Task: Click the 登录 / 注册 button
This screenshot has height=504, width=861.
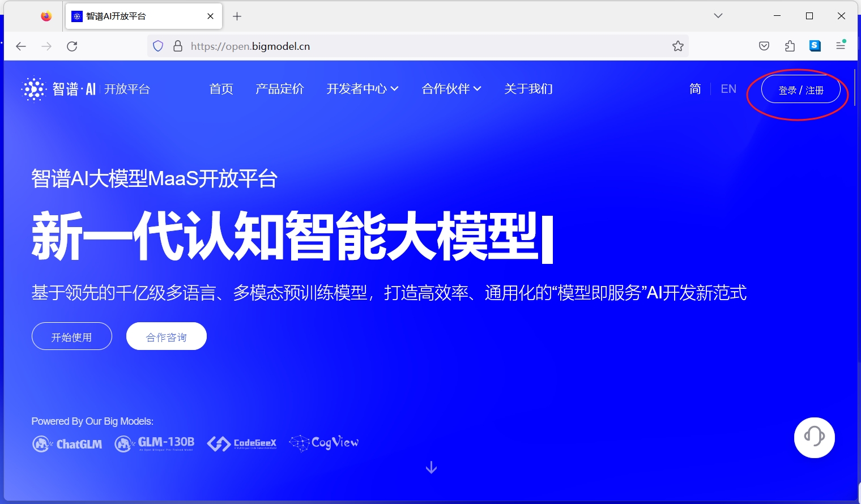Action: (x=801, y=89)
